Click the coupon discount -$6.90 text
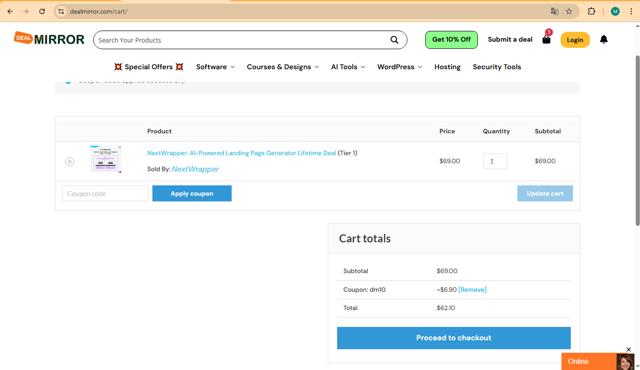This screenshot has width=640, height=370. (447, 290)
